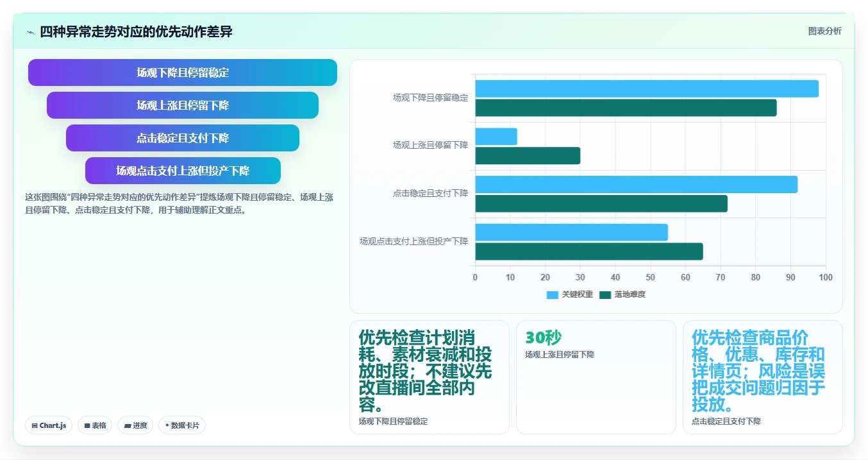Select funnel stage 场观上涨且停留下降
This screenshot has height=460, width=868.
click(183, 105)
